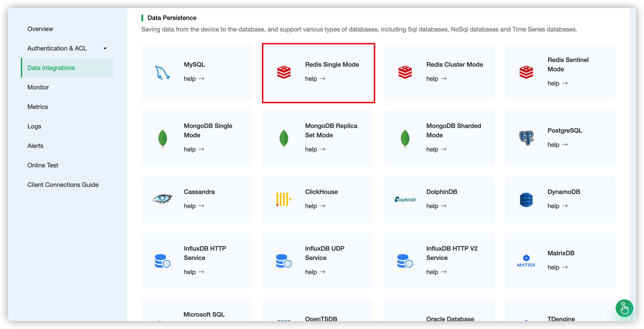This screenshot has width=644, height=329.
Task: Open help link for MongoDB Replica Set Mode
Action: pos(315,149)
